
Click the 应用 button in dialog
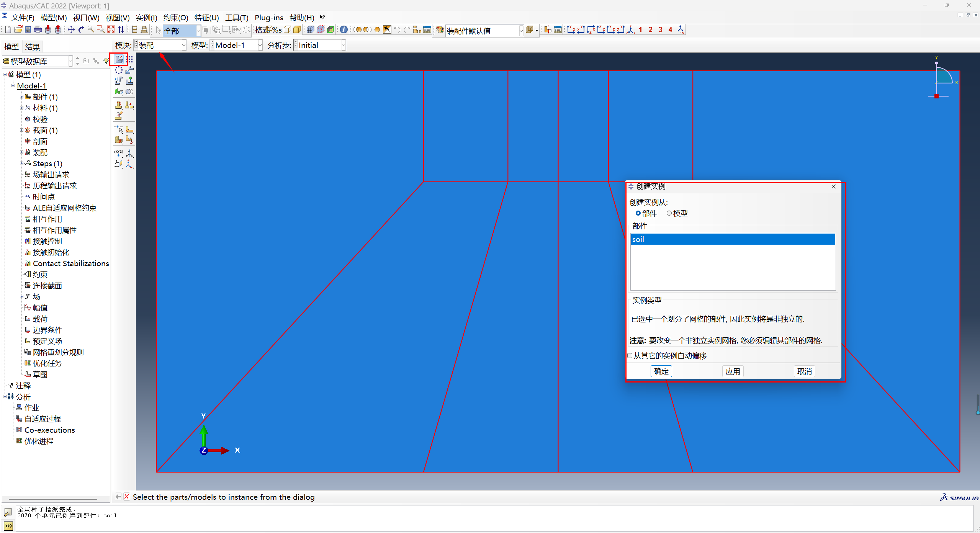click(733, 371)
